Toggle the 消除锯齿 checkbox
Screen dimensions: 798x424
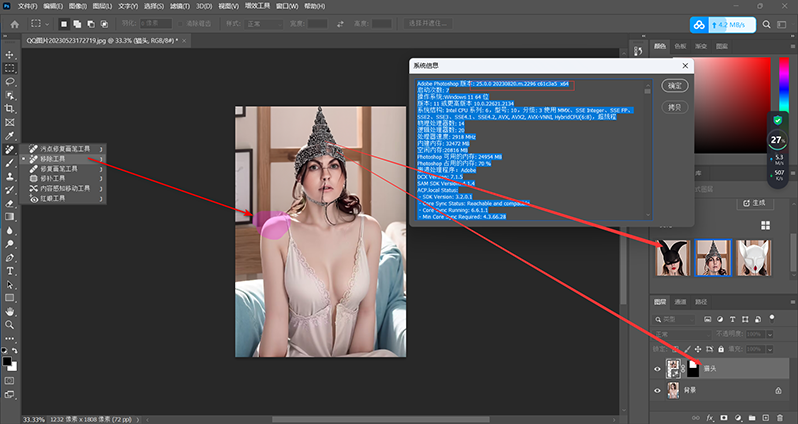pyautogui.click(x=181, y=23)
